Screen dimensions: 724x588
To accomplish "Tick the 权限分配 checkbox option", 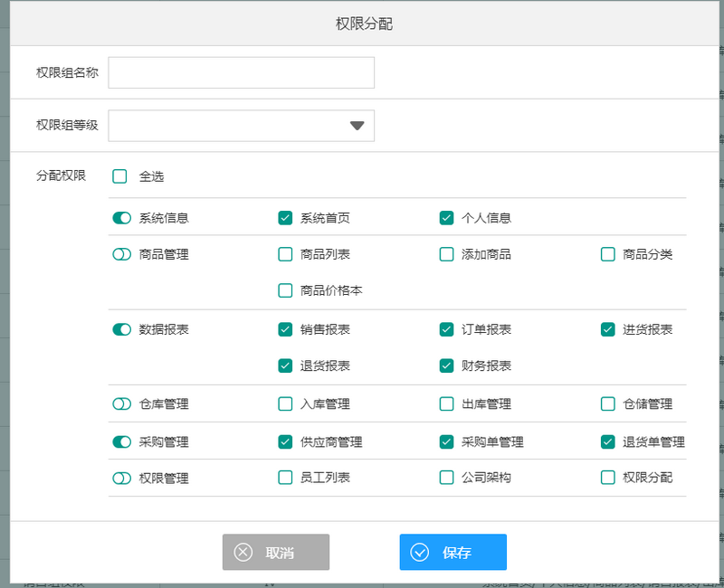I will coord(608,478).
